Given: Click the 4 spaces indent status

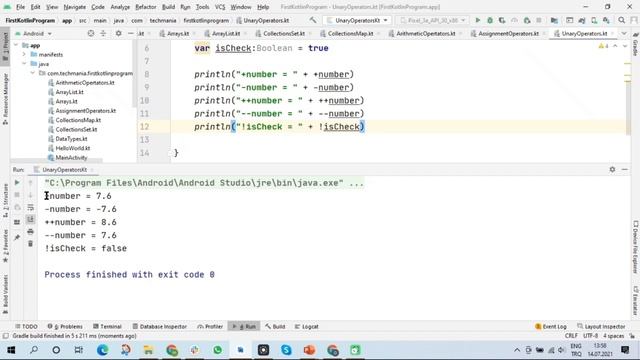Looking at the screenshot, I should pos(613,336).
